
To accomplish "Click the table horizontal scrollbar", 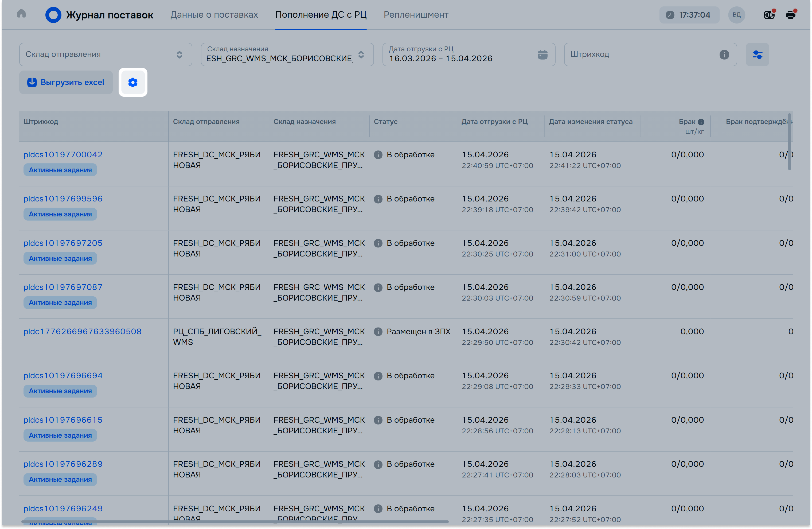I will 235,522.
